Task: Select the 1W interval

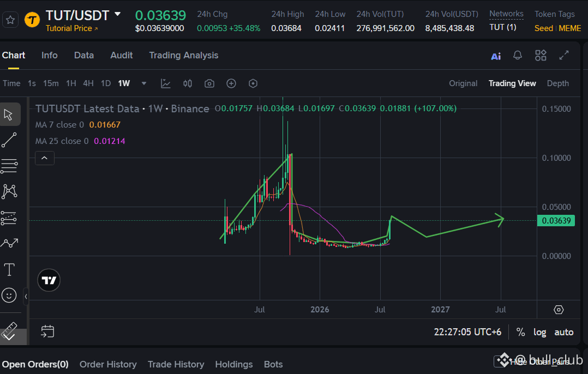Action: (124, 83)
